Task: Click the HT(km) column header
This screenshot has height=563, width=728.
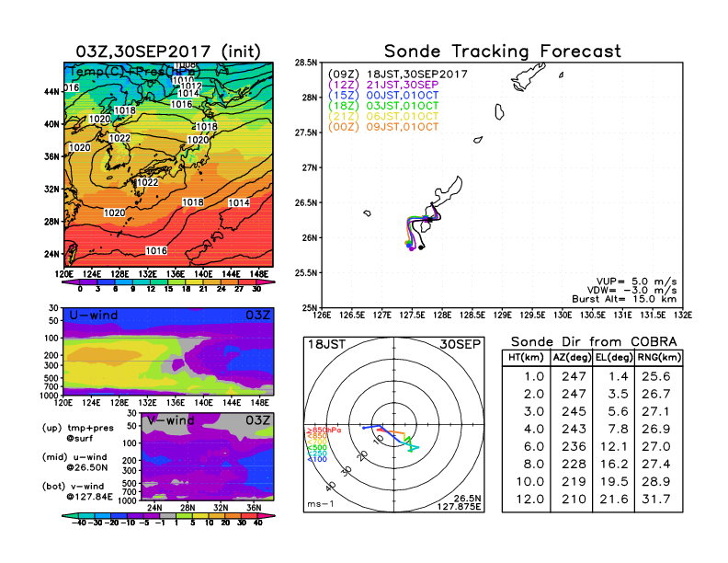Action: [526, 358]
